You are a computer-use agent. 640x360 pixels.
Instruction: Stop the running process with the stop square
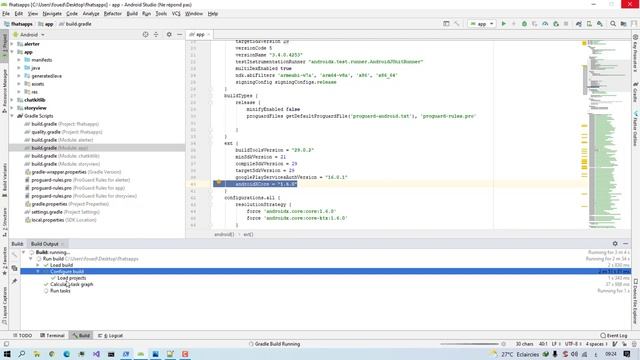point(566,24)
